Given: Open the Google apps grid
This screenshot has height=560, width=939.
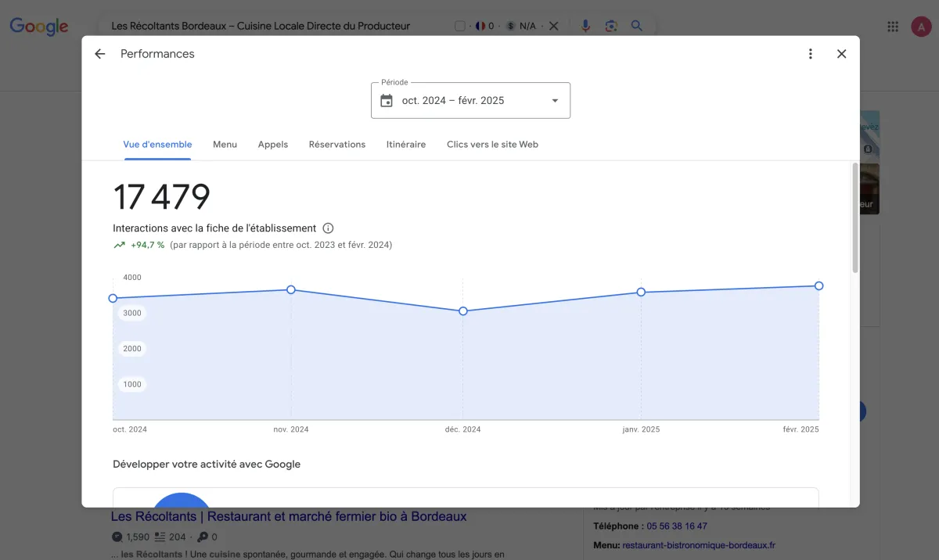Looking at the screenshot, I should tap(893, 27).
